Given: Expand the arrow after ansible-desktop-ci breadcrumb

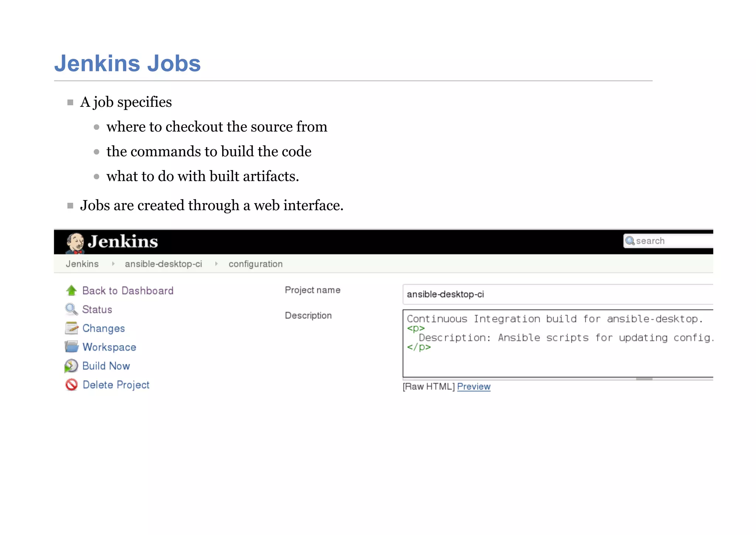Looking at the screenshot, I should (x=216, y=264).
